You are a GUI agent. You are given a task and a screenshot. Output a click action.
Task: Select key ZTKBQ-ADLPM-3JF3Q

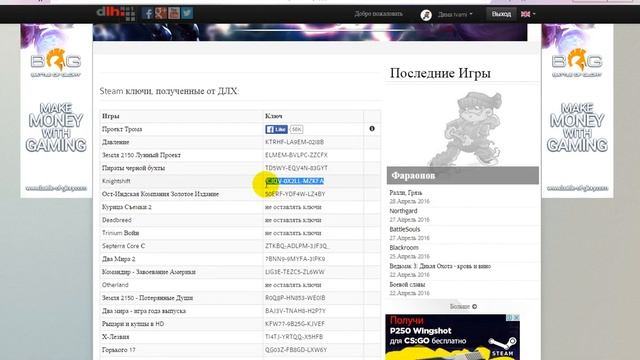pyautogui.click(x=297, y=246)
